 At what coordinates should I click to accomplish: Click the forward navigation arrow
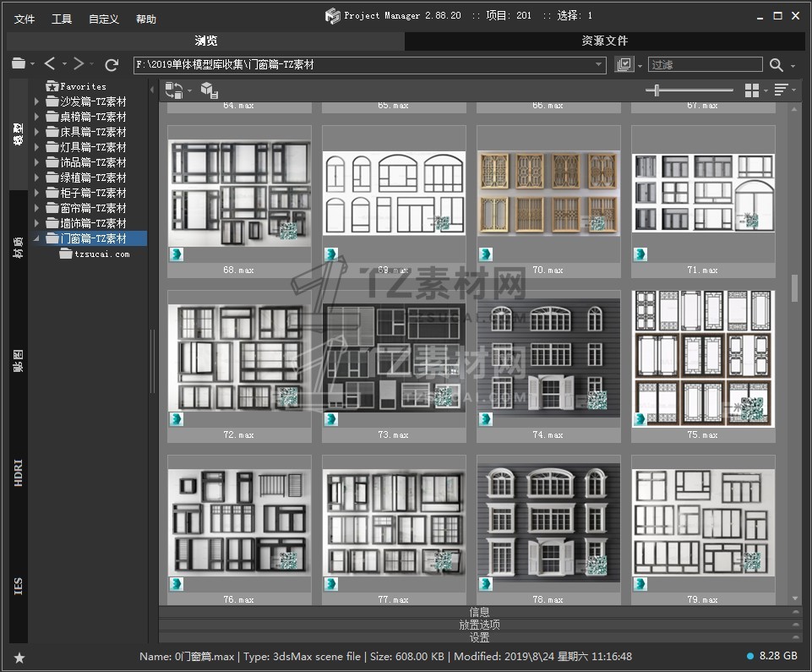(x=79, y=64)
